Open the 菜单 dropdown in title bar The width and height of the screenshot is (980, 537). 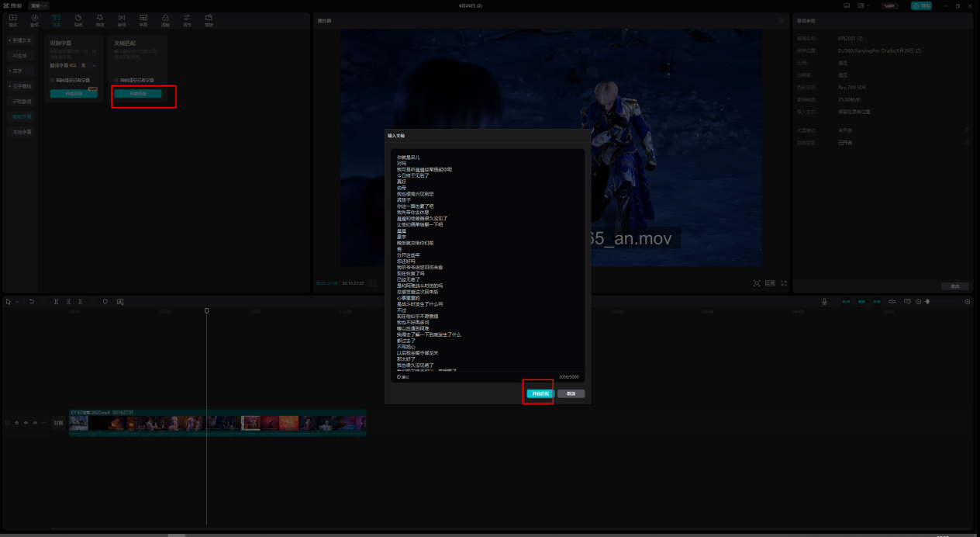coord(36,5)
